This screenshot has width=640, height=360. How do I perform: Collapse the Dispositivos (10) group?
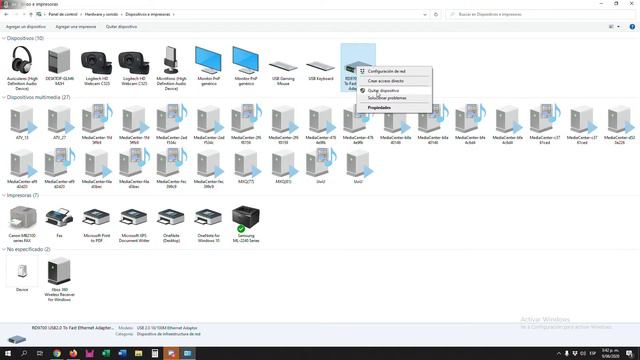4,38
